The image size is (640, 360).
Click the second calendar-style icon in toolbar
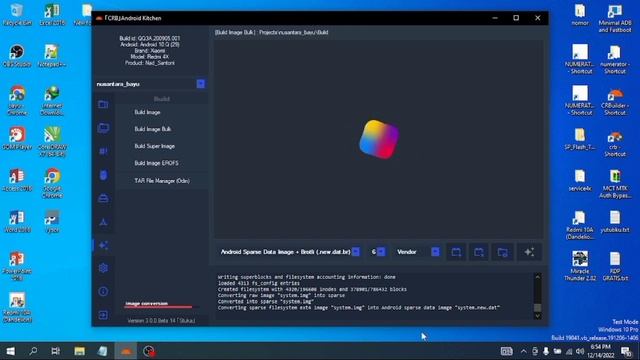[479, 252]
